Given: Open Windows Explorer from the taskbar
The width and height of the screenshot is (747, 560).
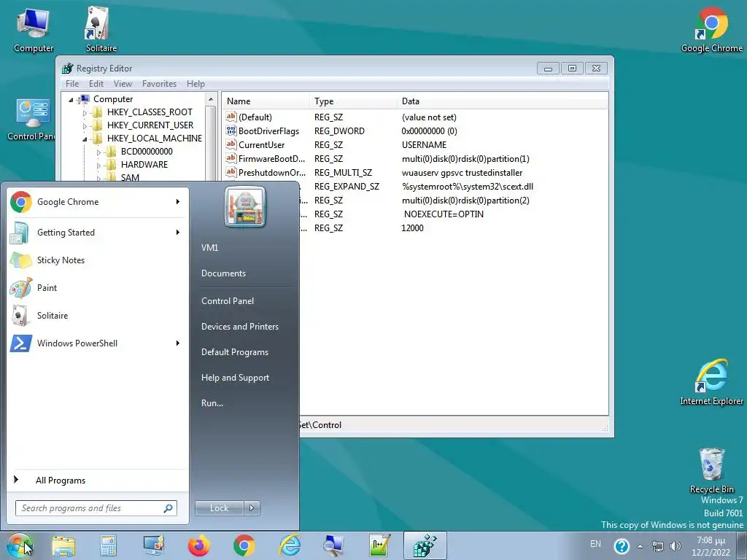Looking at the screenshot, I should (x=63, y=545).
